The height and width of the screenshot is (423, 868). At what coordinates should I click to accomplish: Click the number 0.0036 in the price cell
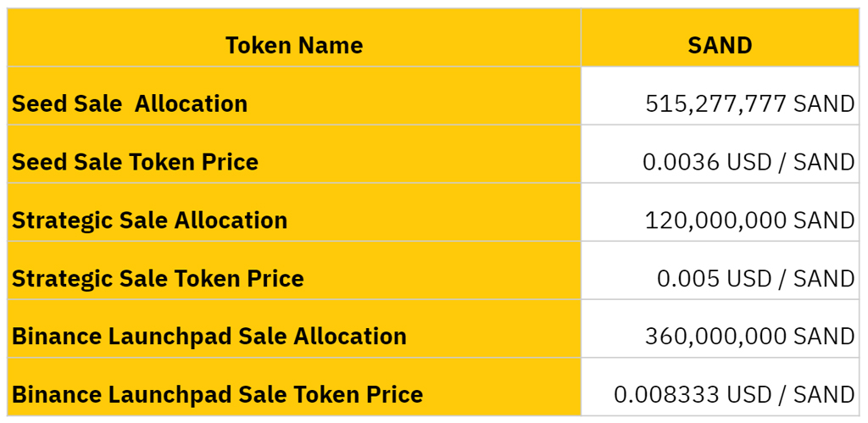pos(681,161)
